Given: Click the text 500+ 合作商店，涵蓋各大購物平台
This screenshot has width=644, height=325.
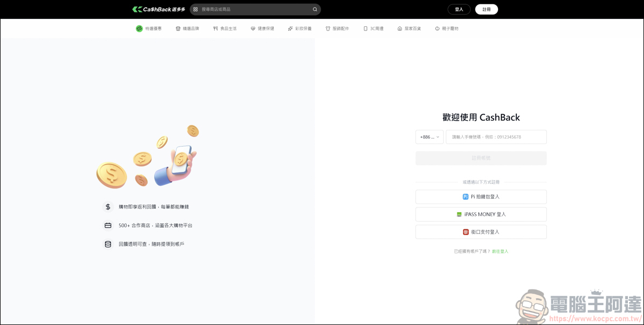Looking at the screenshot, I should pyautogui.click(x=156, y=226).
